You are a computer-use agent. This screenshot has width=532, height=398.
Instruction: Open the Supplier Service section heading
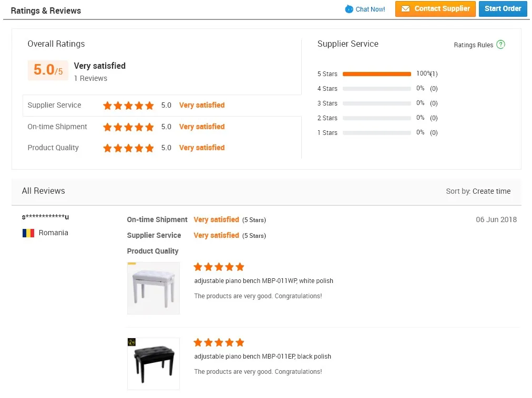[x=348, y=44]
